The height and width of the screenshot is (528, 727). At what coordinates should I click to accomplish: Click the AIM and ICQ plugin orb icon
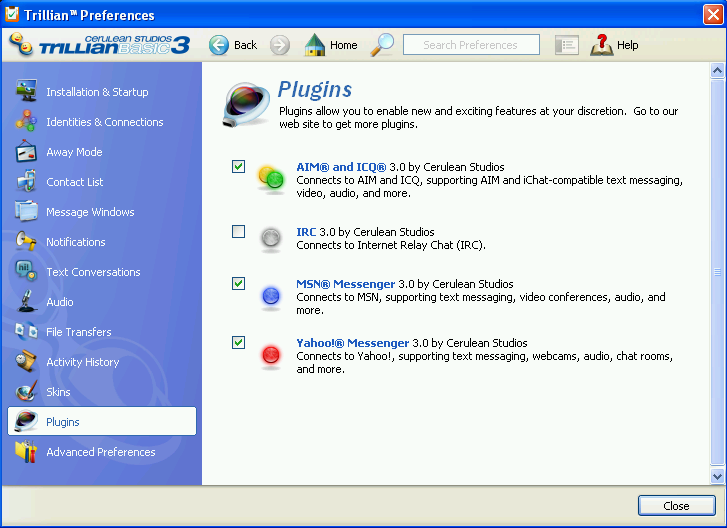pyautogui.click(x=271, y=178)
